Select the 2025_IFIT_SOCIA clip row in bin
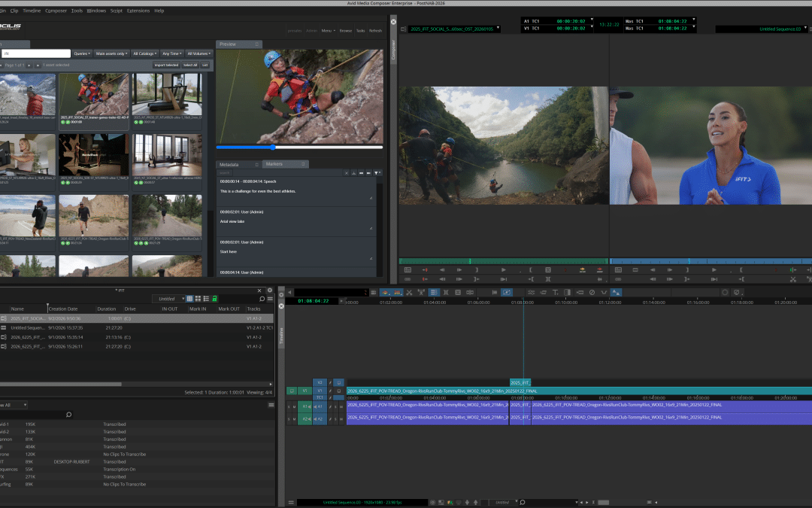The width and height of the screenshot is (812, 508). (x=137, y=318)
